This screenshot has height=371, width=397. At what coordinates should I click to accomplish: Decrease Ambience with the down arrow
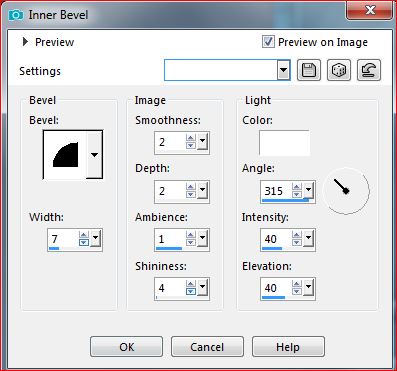(191, 242)
